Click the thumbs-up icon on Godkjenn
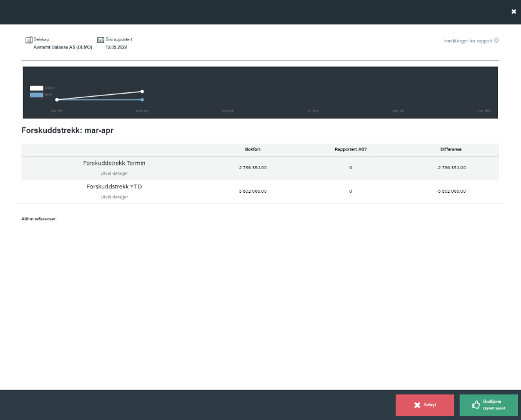 [476, 404]
